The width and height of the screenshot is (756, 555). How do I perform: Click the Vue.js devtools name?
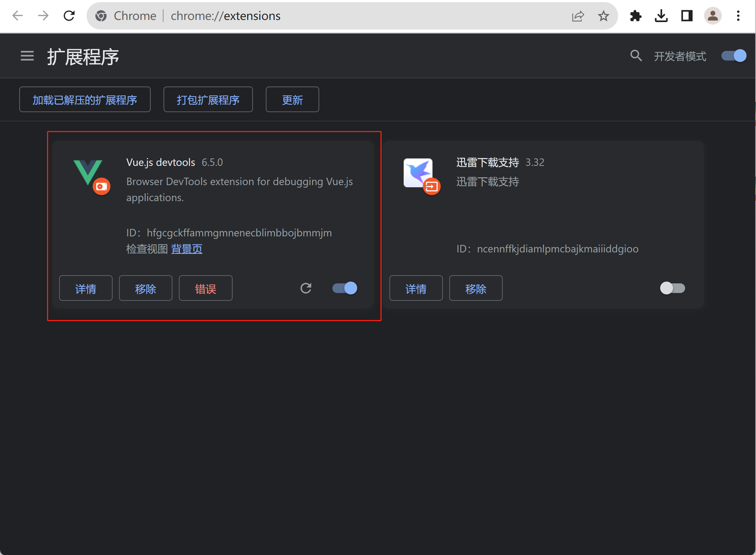[x=161, y=162]
